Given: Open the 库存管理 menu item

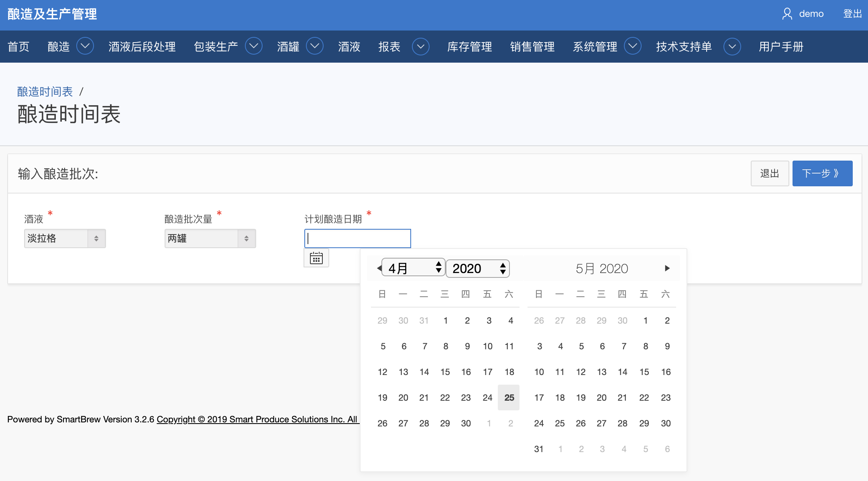Looking at the screenshot, I should click(469, 47).
